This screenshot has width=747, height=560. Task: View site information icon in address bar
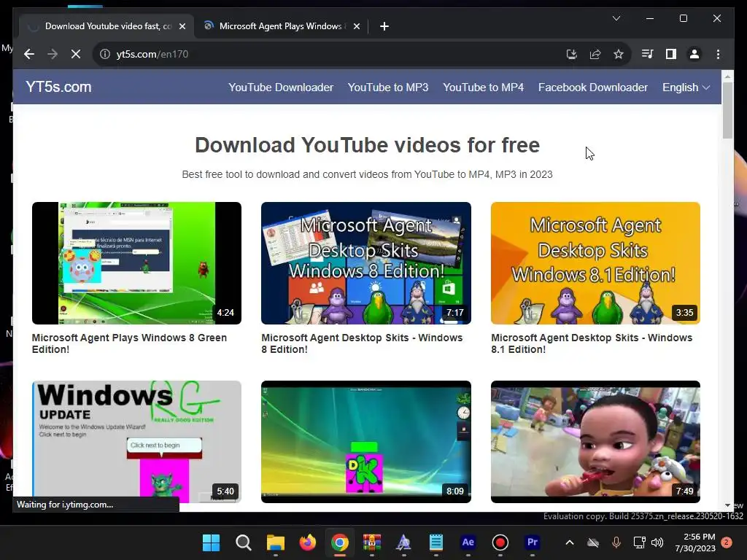pos(105,54)
